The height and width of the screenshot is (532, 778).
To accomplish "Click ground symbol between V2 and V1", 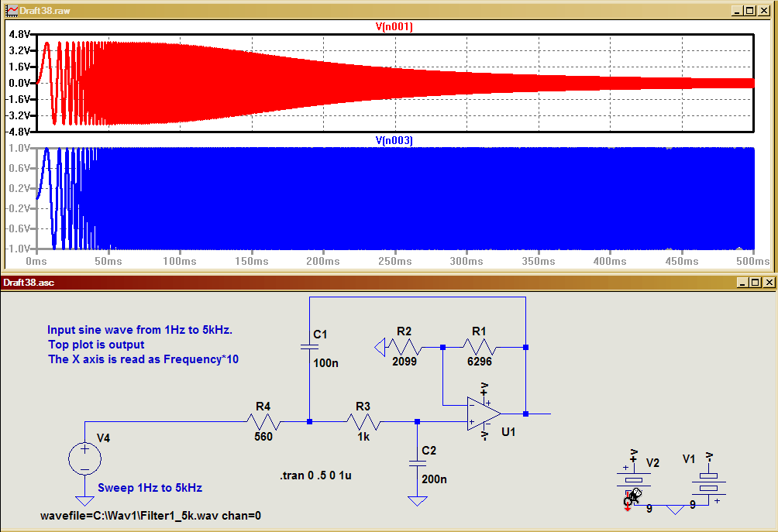I will click(675, 510).
